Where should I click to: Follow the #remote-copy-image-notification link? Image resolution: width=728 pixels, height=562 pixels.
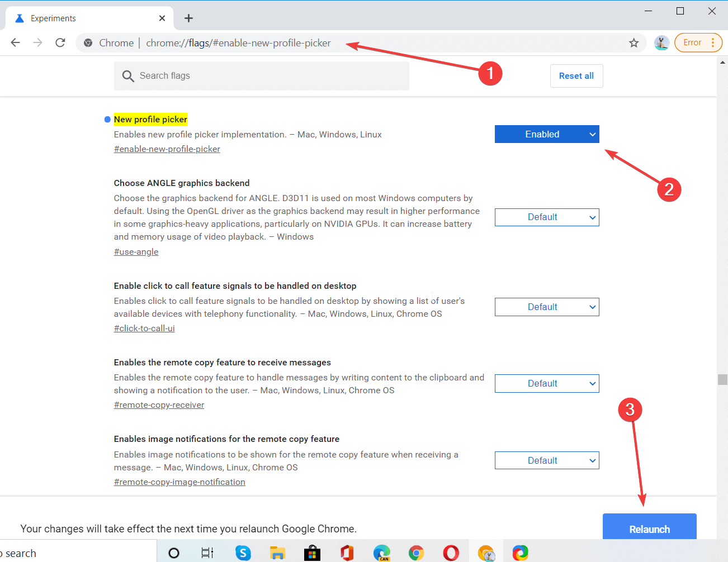point(179,482)
